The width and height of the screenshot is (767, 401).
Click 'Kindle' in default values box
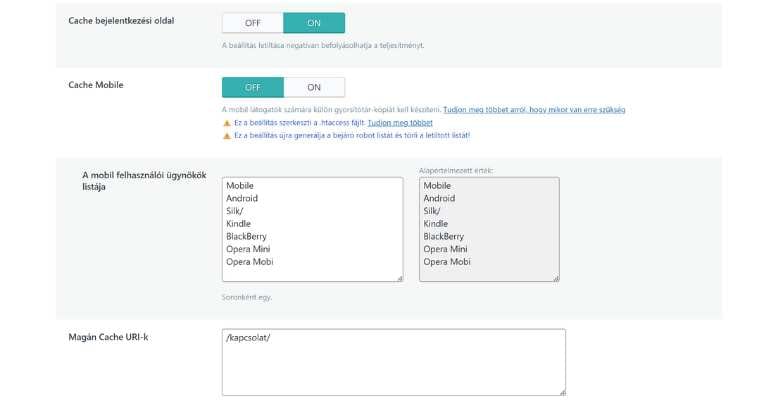pos(437,224)
